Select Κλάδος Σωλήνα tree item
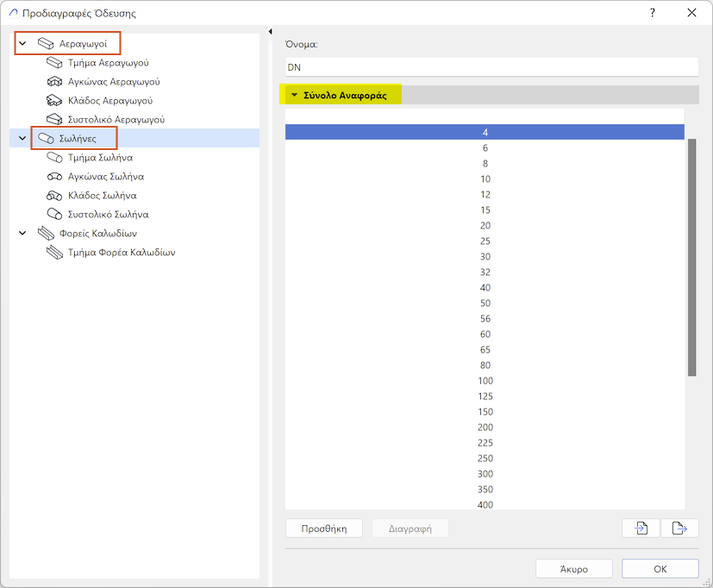The image size is (713, 588). (x=103, y=196)
